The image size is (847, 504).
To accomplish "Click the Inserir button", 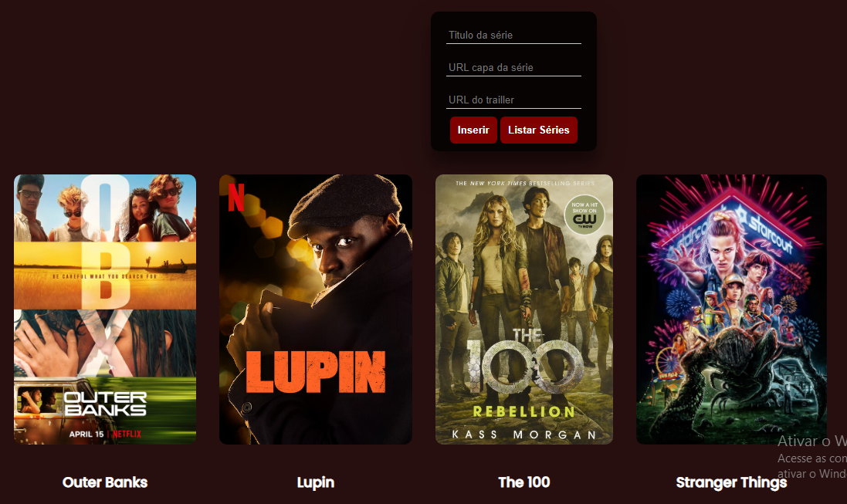I will (x=473, y=130).
